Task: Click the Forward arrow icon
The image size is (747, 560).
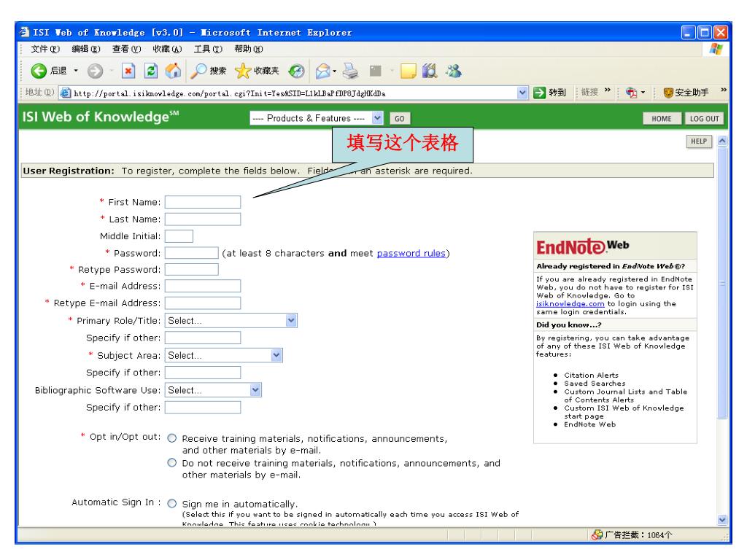Action: tap(96, 71)
